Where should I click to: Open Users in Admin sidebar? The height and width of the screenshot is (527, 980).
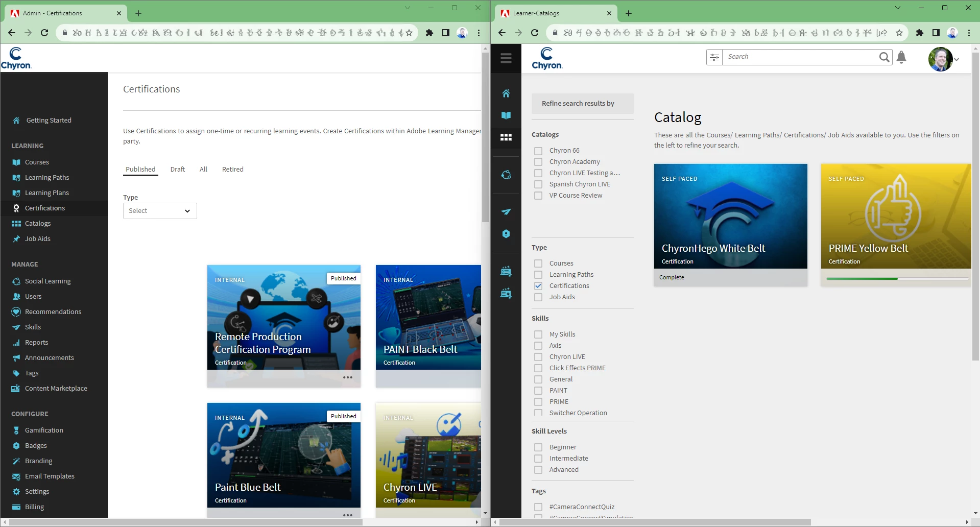point(33,297)
